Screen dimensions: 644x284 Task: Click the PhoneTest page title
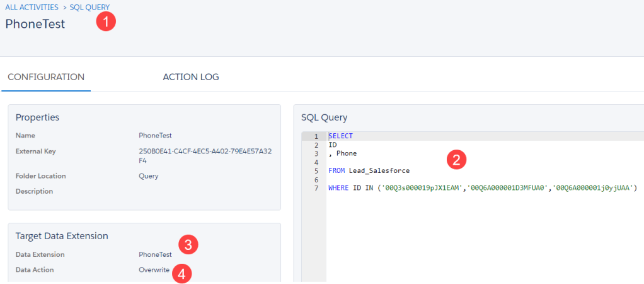35,24
